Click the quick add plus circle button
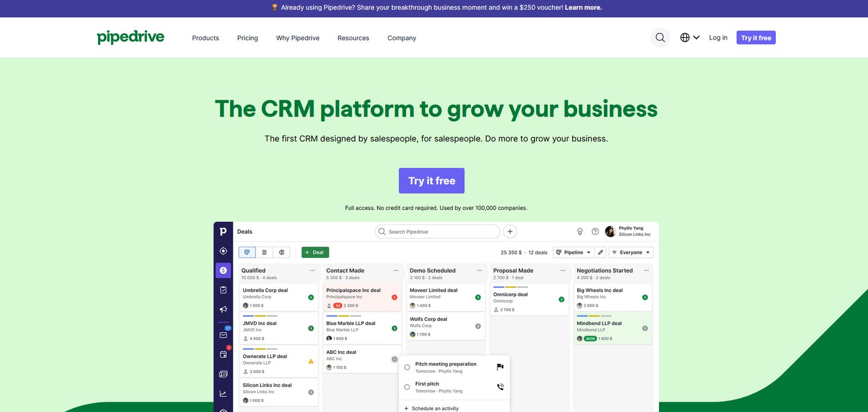Image resolution: width=868 pixels, height=412 pixels. [x=510, y=231]
